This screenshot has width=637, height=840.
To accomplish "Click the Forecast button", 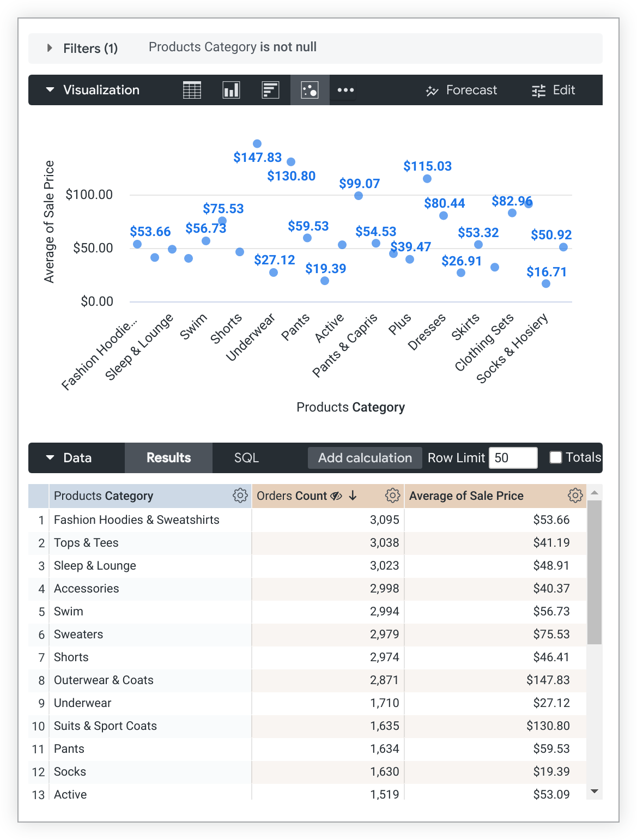I will 461,90.
